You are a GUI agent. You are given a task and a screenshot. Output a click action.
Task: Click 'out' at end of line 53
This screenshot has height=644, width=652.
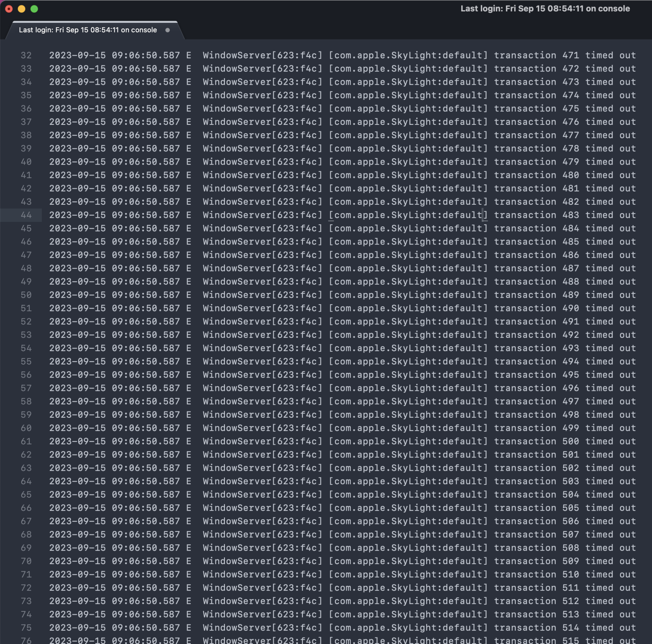coord(627,335)
